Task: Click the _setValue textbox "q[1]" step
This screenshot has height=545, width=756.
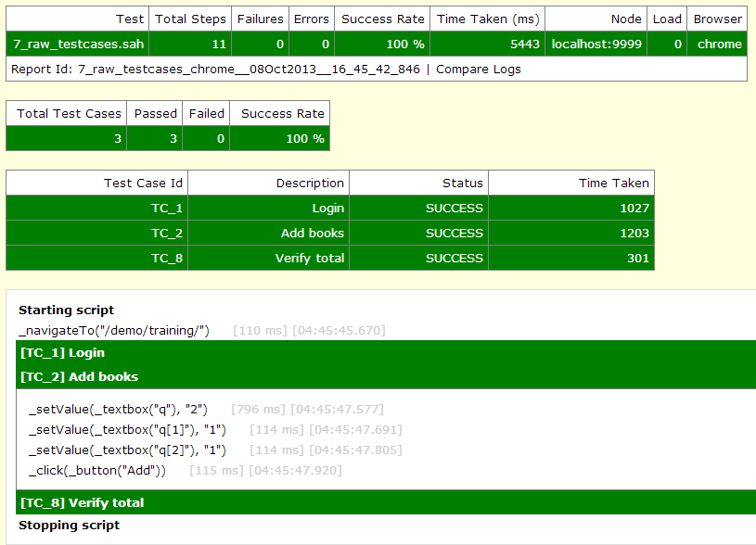Action: pyautogui.click(x=127, y=429)
